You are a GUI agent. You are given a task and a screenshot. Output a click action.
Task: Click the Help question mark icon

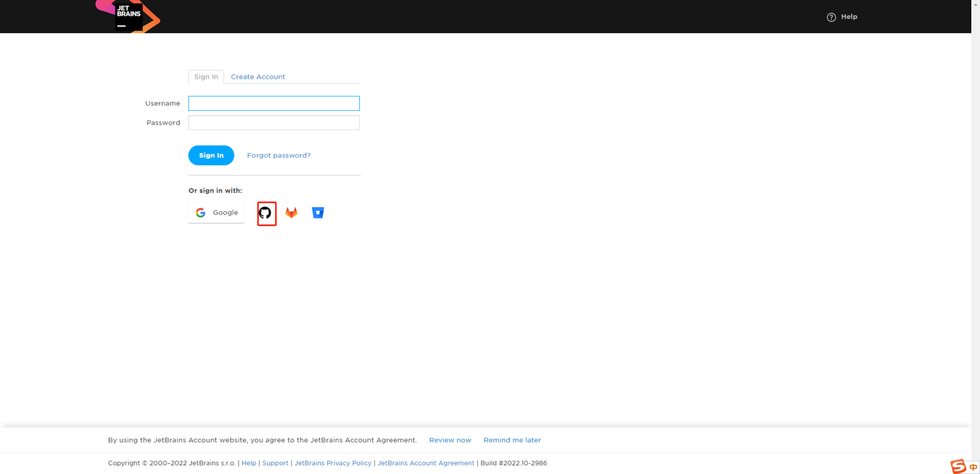pyautogui.click(x=831, y=17)
